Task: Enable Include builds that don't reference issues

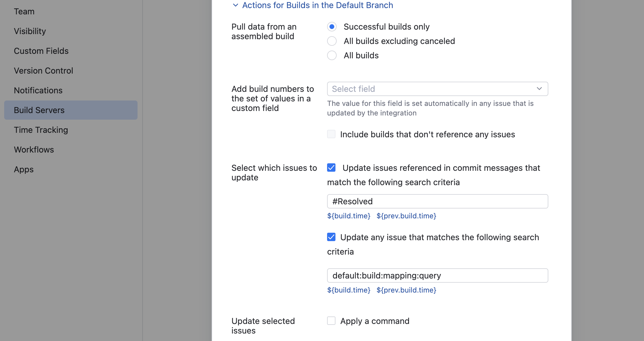Action: point(331,134)
